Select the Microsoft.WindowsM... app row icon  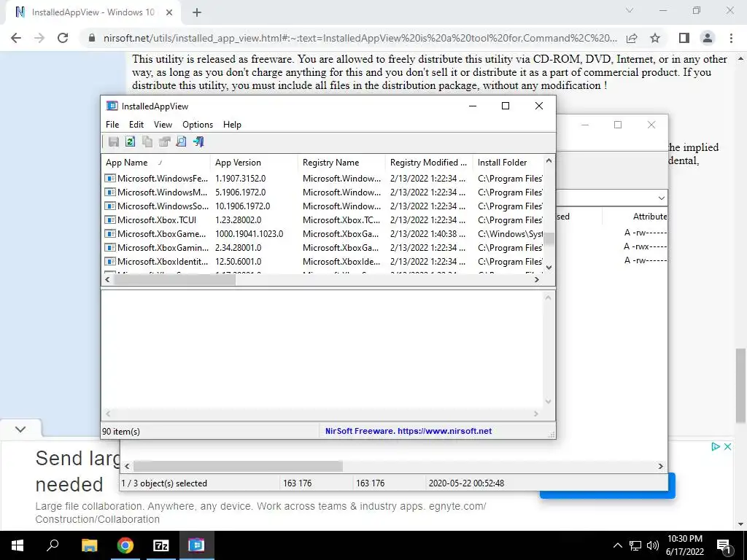pyautogui.click(x=110, y=192)
